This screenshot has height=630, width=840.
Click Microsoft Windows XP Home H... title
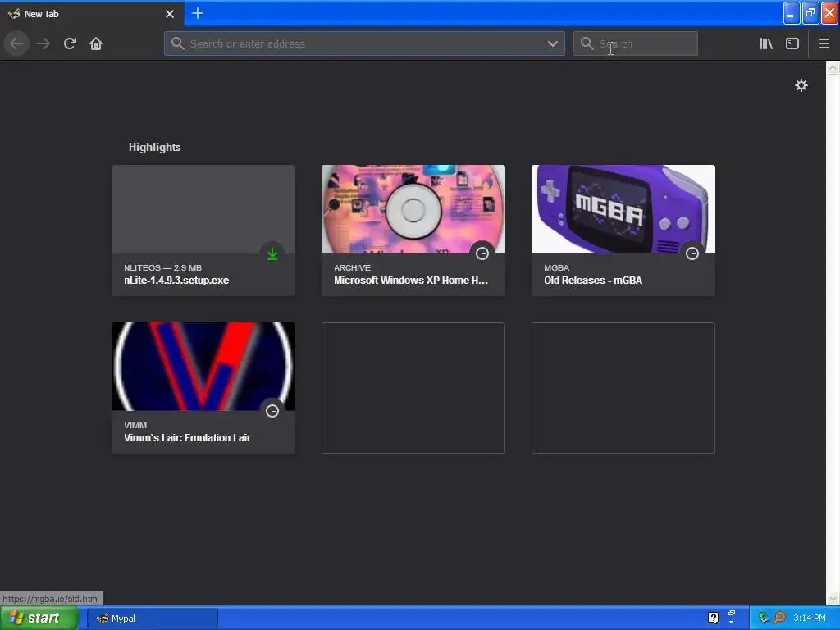click(411, 281)
